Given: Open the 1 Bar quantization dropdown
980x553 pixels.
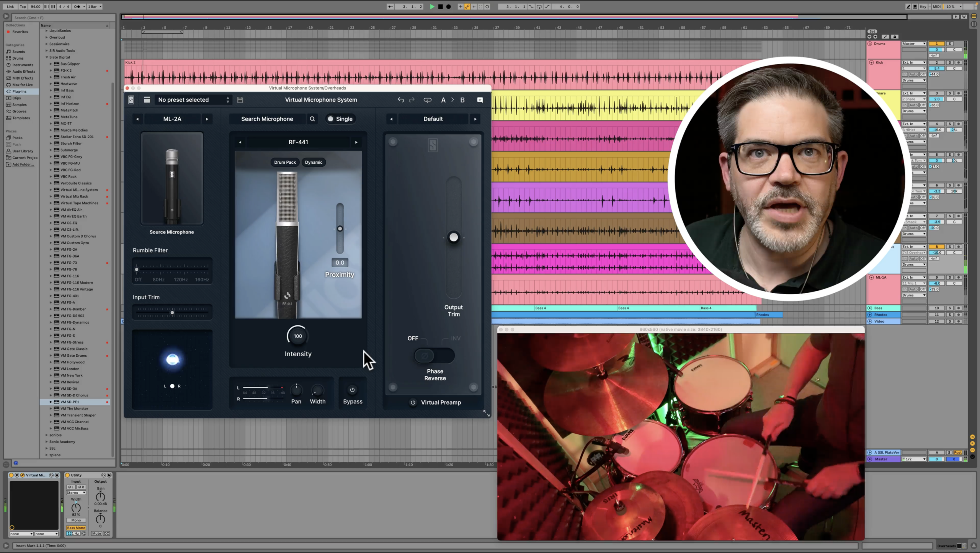Looking at the screenshot, I should pos(95,7).
